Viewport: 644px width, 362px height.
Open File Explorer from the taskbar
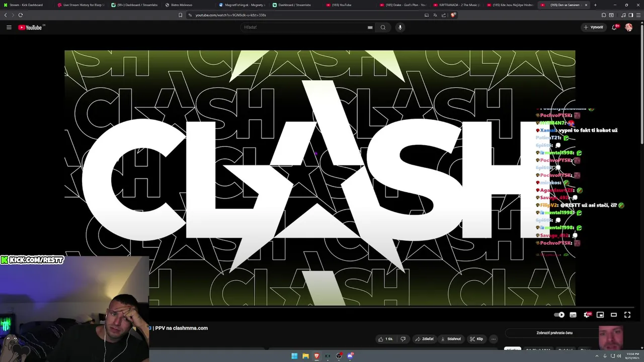305,356
